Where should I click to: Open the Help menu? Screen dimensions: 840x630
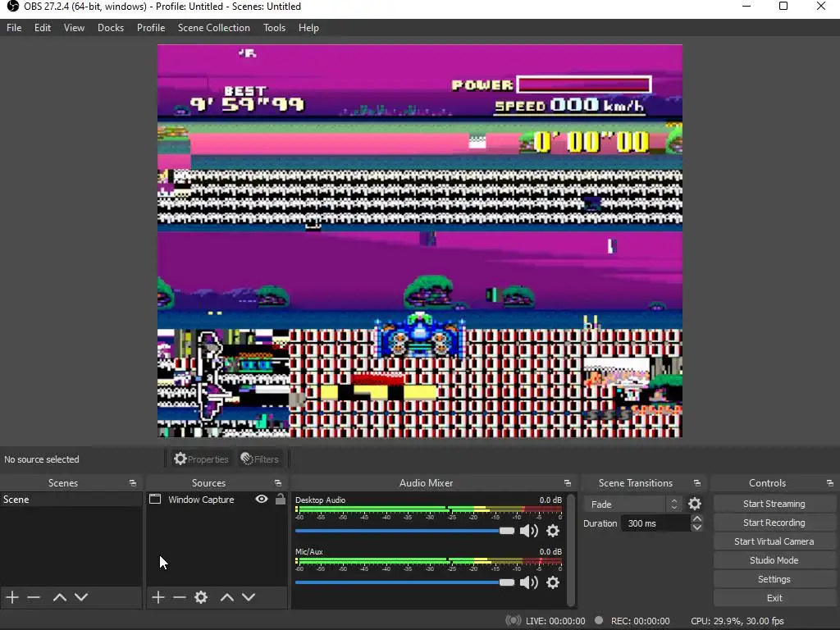pyautogui.click(x=308, y=28)
